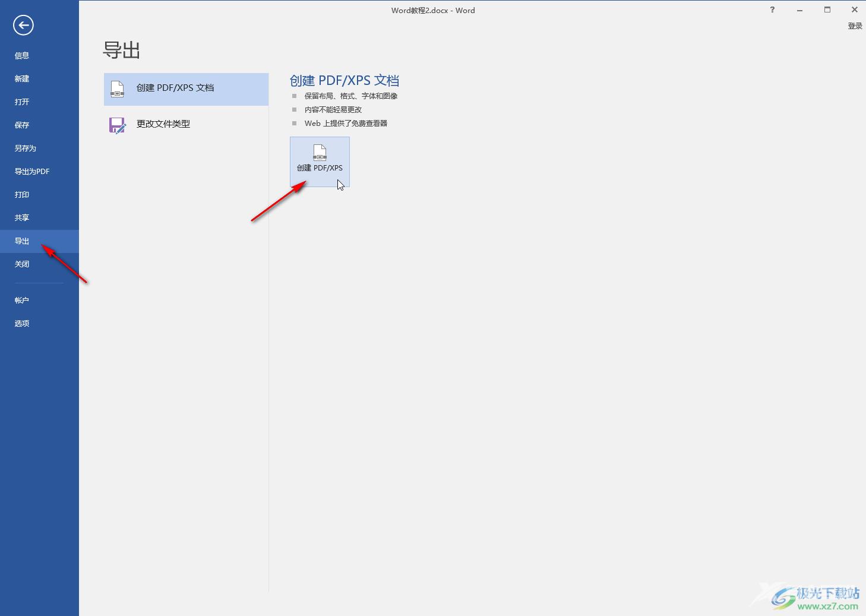
Task: Open 选项 (Options) from the sidebar
Action: click(x=39, y=323)
